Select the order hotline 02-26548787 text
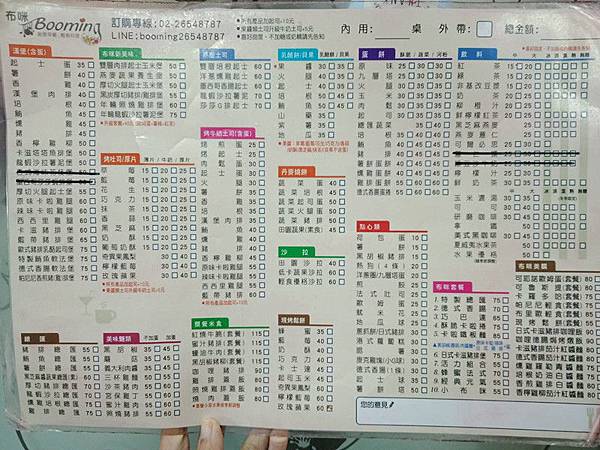 (x=166, y=24)
